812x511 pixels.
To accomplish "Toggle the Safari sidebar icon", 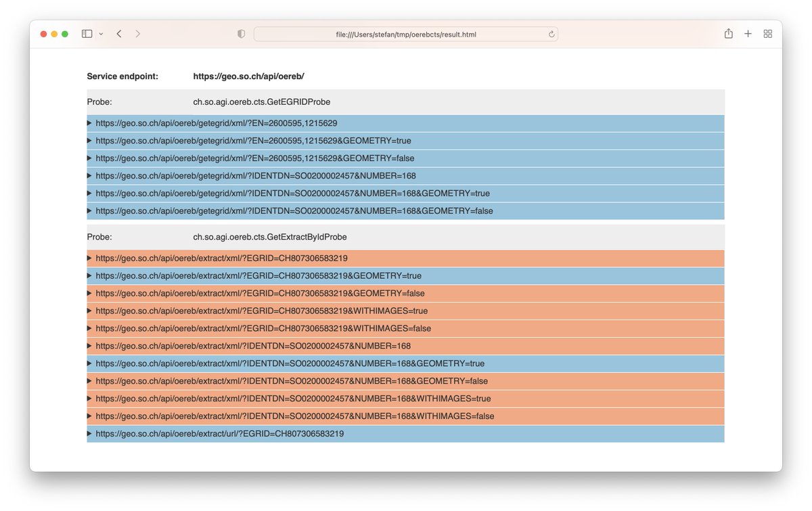I will click(x=87, y=34).
